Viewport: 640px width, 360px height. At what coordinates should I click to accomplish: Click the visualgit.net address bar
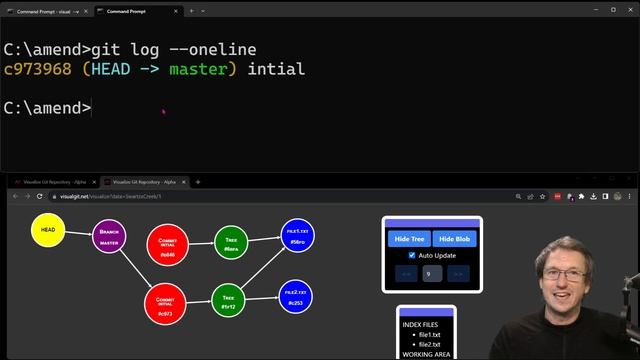coord(282,196)
